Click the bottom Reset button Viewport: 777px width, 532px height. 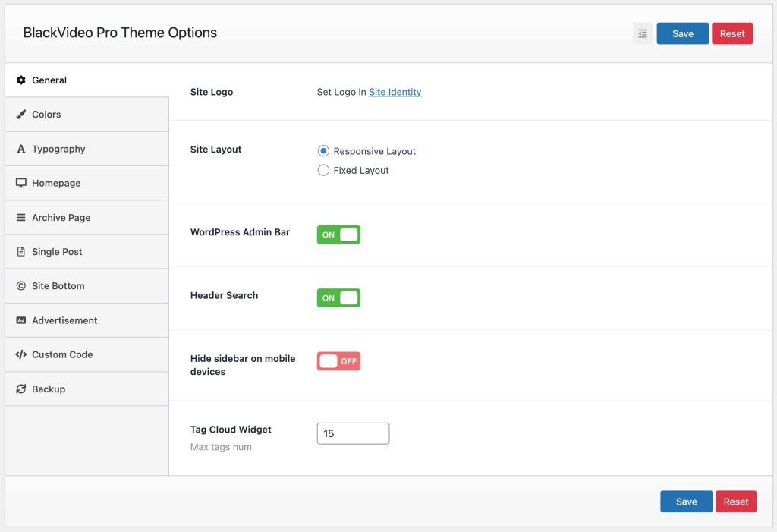[x=735, y=501]
